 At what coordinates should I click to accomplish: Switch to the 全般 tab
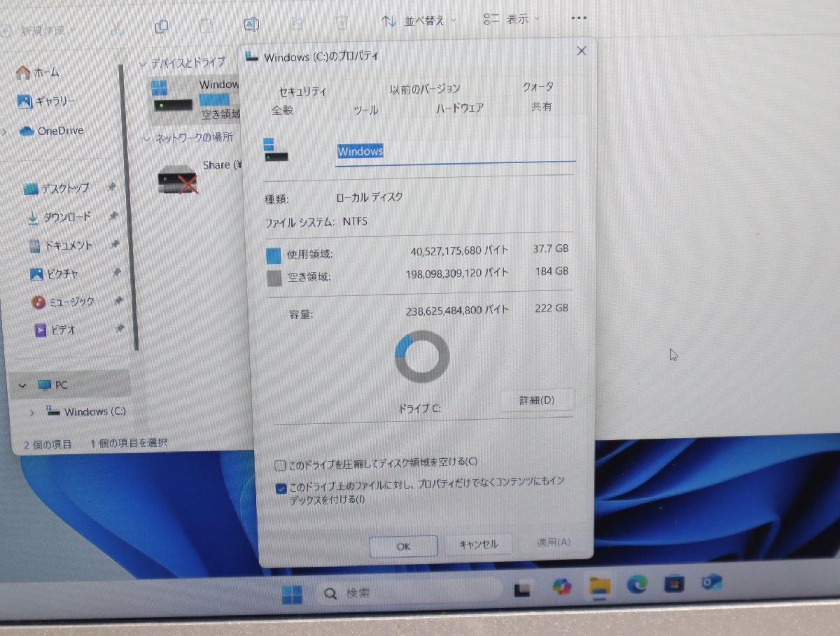point(283,110)
